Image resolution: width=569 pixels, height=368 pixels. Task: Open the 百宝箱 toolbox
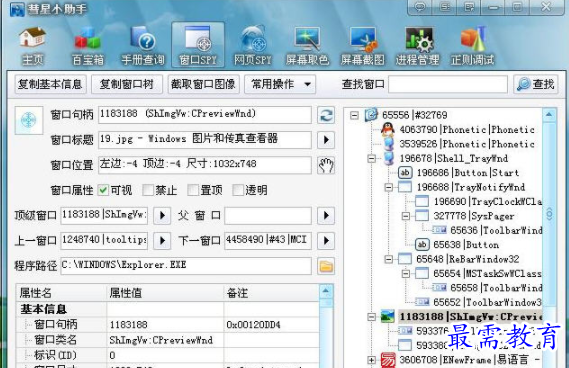(x=87, y=45)
